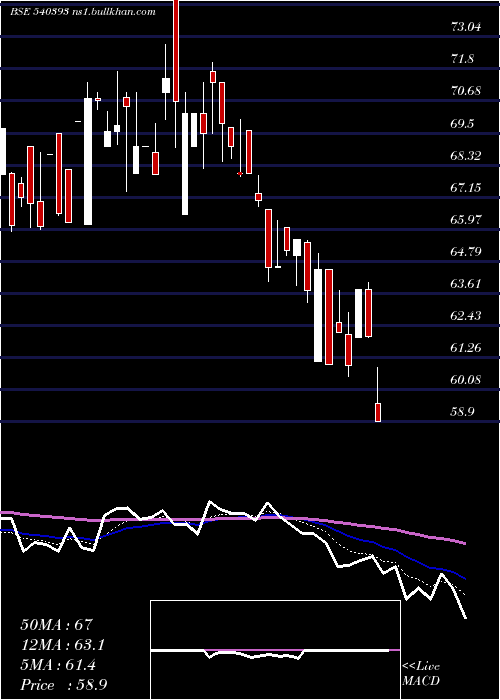The image size is (500, 700).
Task: Click the 63.61 price axis label
Action: pyautogui.click(x=467, y=284)
